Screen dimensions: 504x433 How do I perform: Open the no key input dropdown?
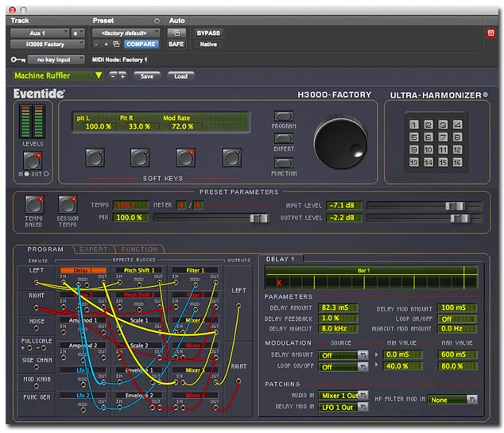(56, 60)
